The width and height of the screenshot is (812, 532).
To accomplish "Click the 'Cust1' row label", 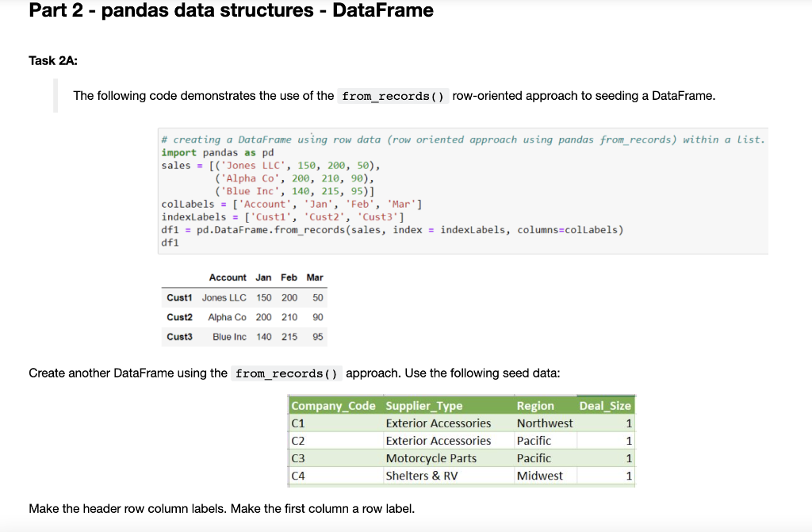I will click(179, 298).
